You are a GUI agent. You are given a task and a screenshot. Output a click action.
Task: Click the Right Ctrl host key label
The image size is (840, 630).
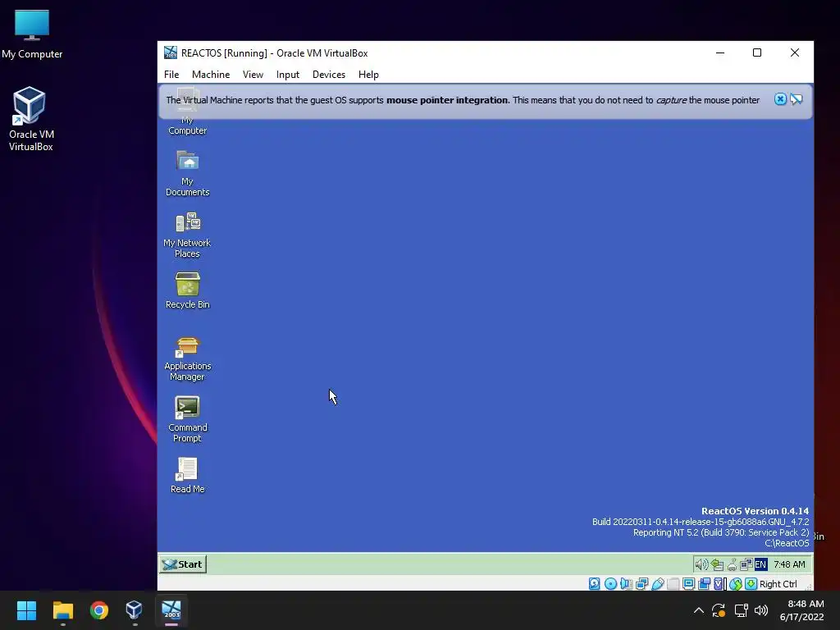778,584
